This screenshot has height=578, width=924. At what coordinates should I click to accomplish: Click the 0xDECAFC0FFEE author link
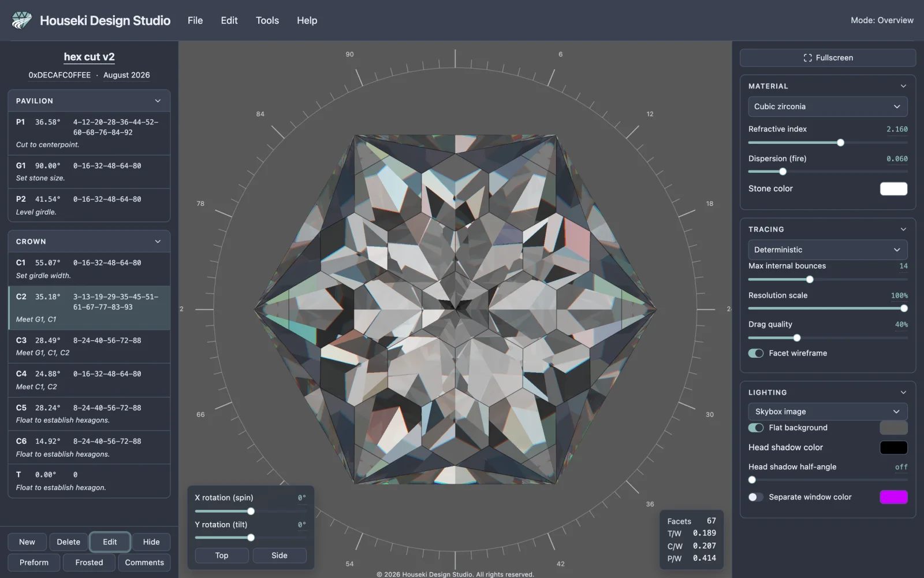(59, 75)
